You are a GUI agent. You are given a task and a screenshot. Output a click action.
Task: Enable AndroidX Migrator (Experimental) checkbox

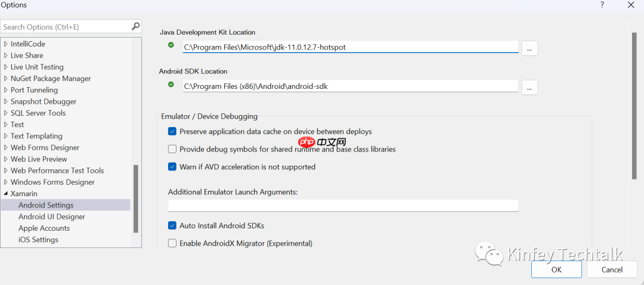[x=172, y=243]
